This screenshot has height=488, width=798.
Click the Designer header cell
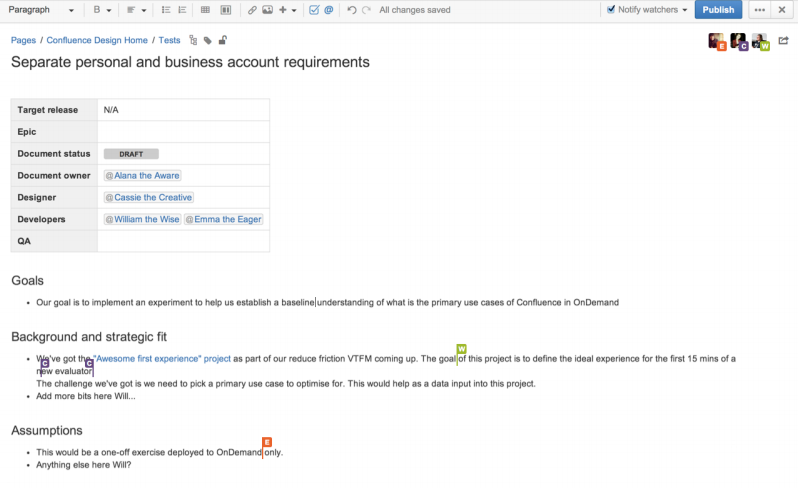[54, 197]
